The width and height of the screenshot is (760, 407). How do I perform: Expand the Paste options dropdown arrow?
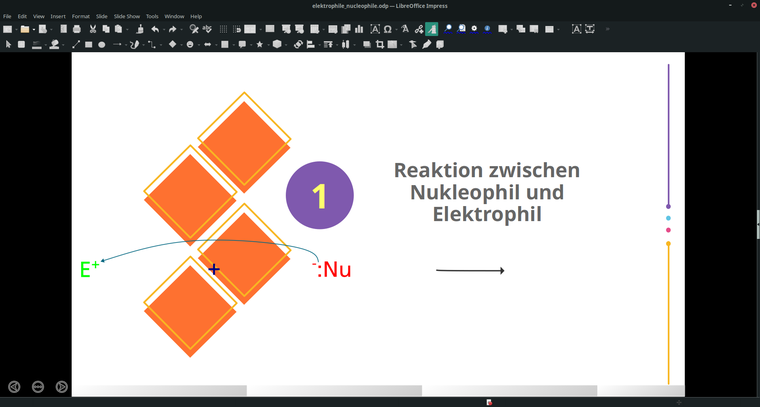[127, 30]
